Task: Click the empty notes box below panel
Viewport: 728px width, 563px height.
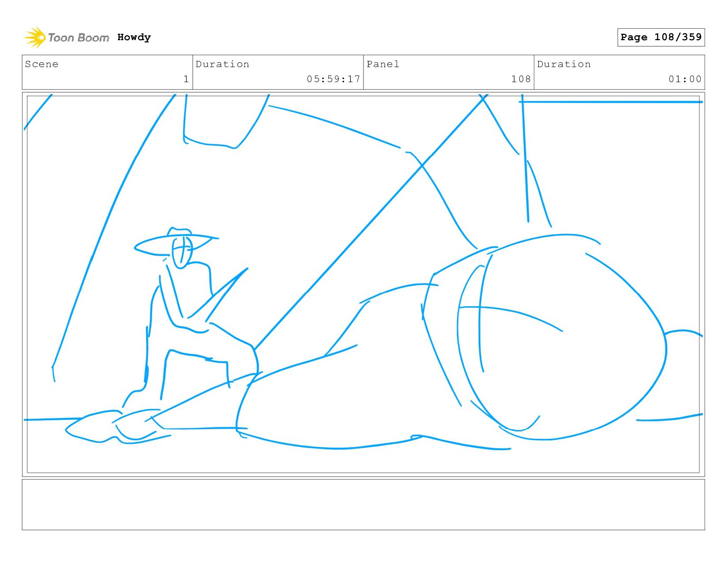Action: click(363, 505)
